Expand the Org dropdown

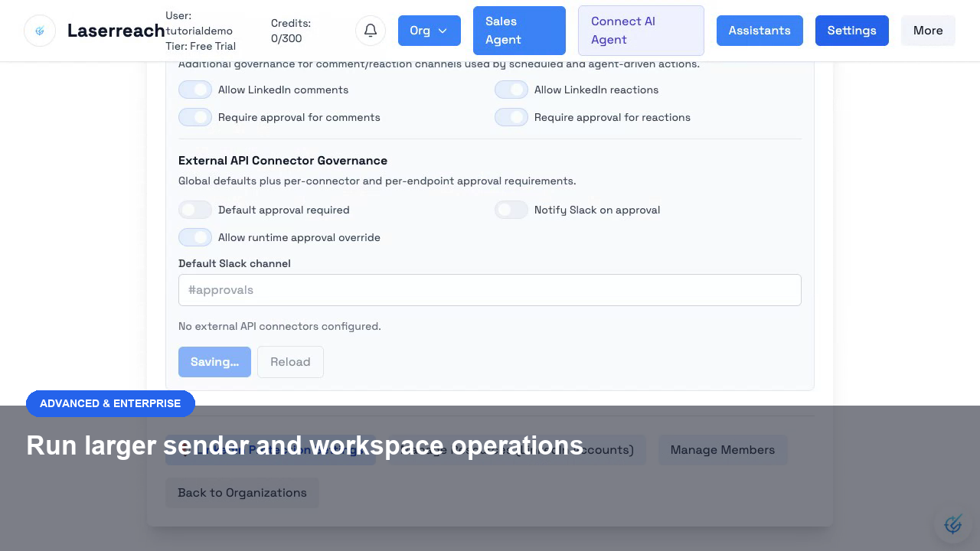pos(430,31)
